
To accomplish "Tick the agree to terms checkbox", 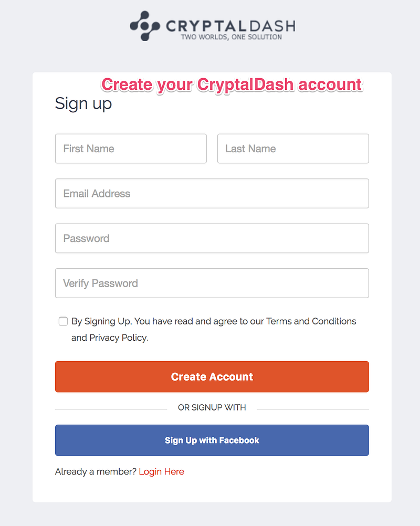I will [x=63, y=321].
